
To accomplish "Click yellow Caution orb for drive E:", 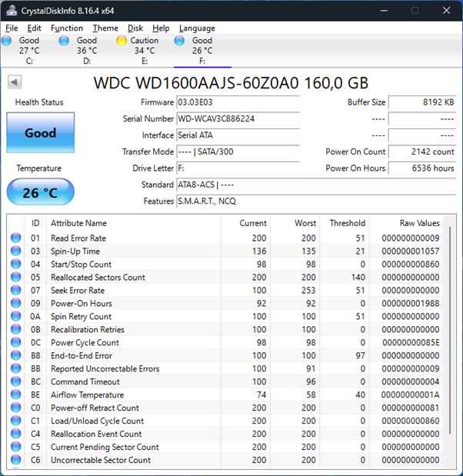I will click(x=122, y=41).
